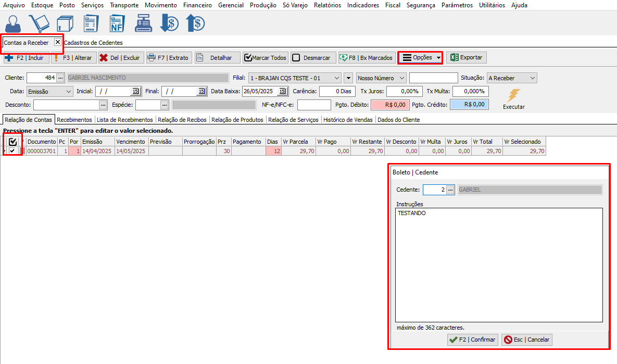This screenshot has width=617, height=364.
Task: Toggle the select-all checkbox in grid header
Action: [13, 142]
